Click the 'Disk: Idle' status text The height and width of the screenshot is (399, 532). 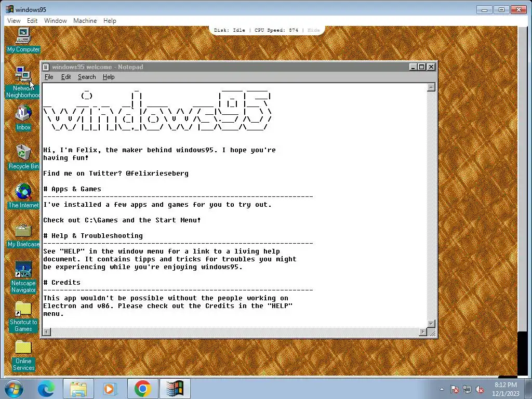point(229,30)
